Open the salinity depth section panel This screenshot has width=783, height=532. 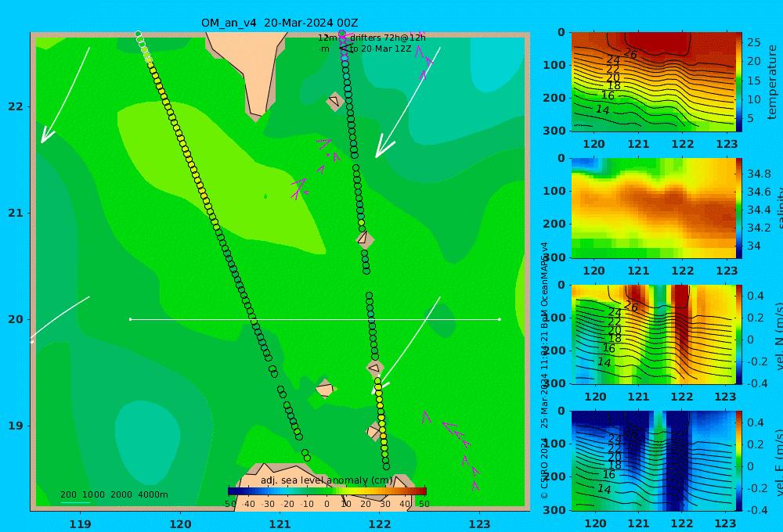(653, 208)
